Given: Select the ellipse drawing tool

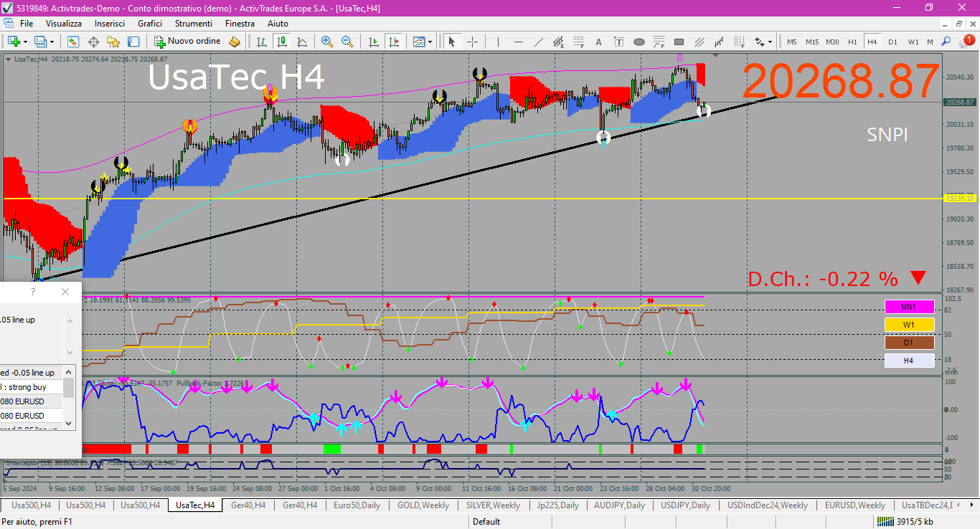Looking at the screenshot, I should [639, 42].
